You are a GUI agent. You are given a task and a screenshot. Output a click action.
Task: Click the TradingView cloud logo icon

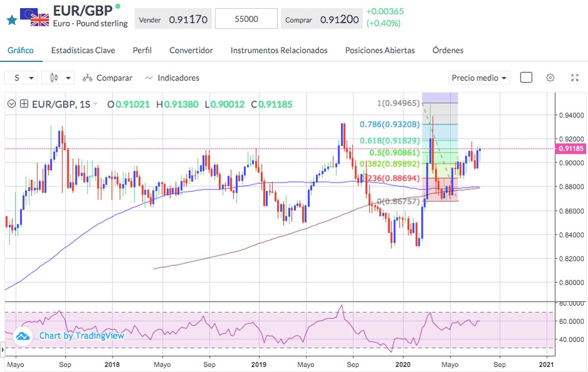pos(23,336)
